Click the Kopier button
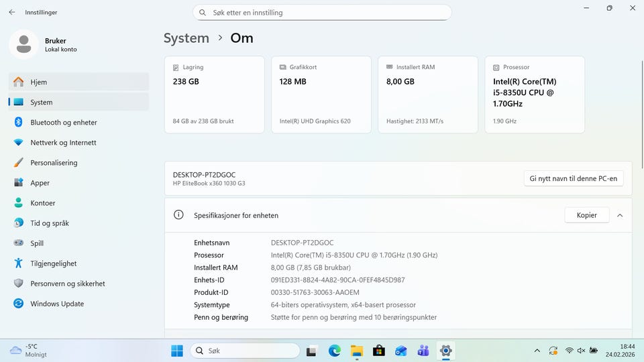The image size is (644, 362). [586, 215]
